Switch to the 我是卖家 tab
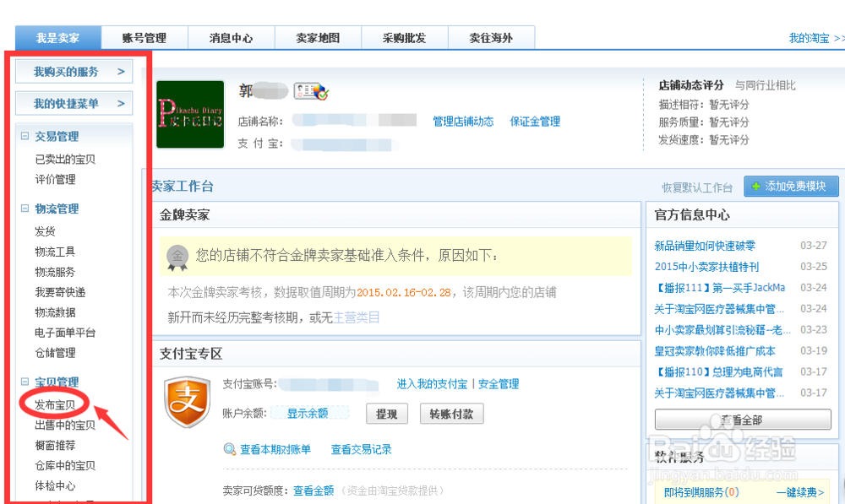The width and height of the screenshot is (845, 504). coord(58,38)
